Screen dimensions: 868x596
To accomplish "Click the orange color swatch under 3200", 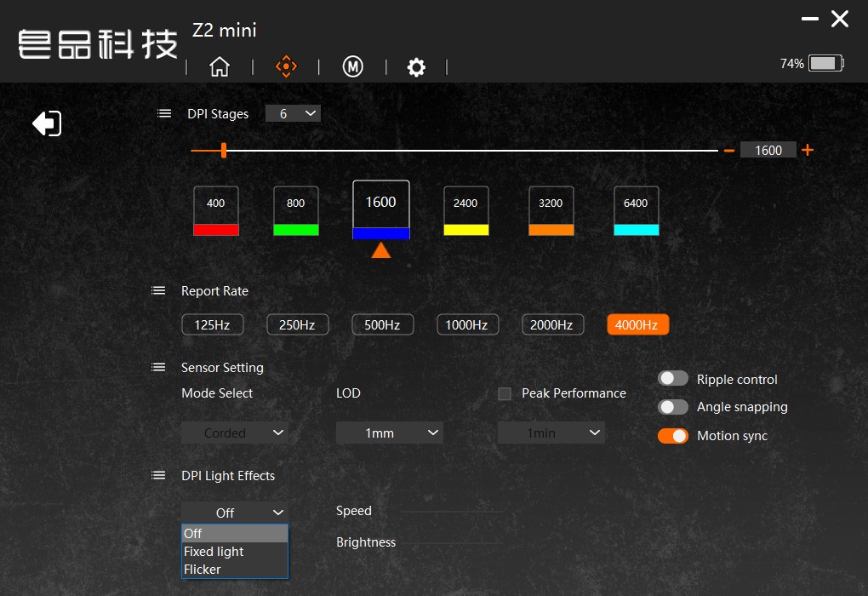I will point(551,230).
